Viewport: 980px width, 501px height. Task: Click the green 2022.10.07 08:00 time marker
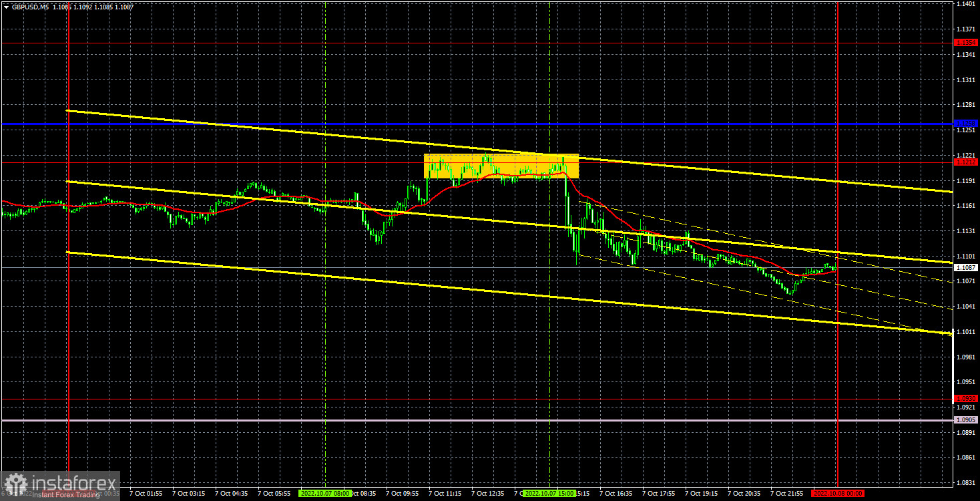click(x=325, y=494)
